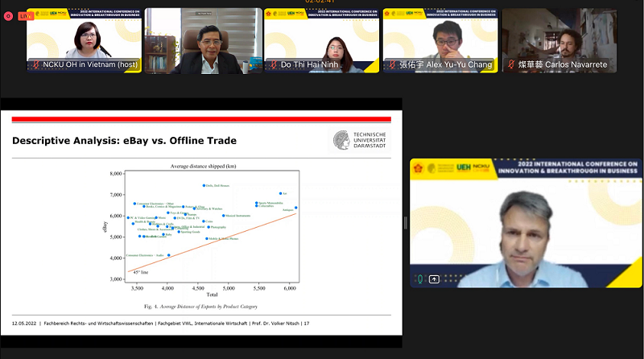644x359 pixels.
Task: Click the name label 'Carlos Navarrete'
Action: click(x=562, y=64)
